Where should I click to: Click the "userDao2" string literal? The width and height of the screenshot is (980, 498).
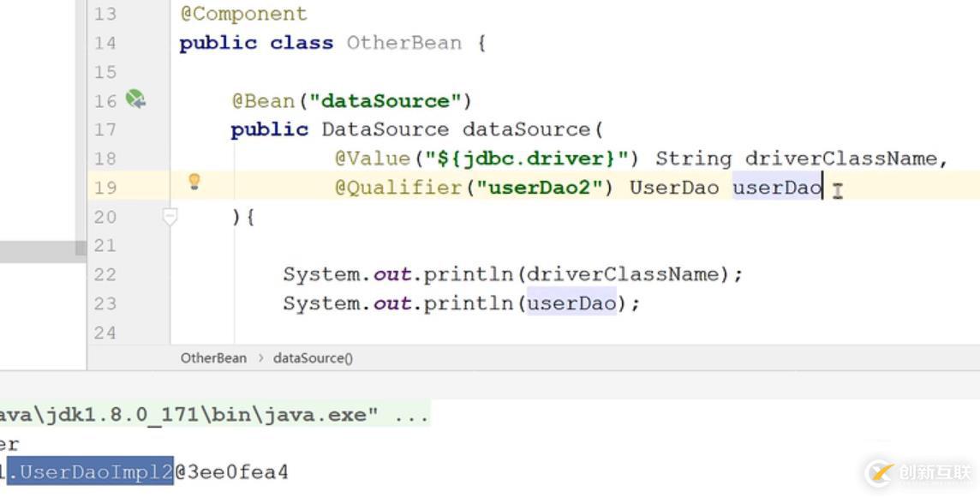click(540, 187)
